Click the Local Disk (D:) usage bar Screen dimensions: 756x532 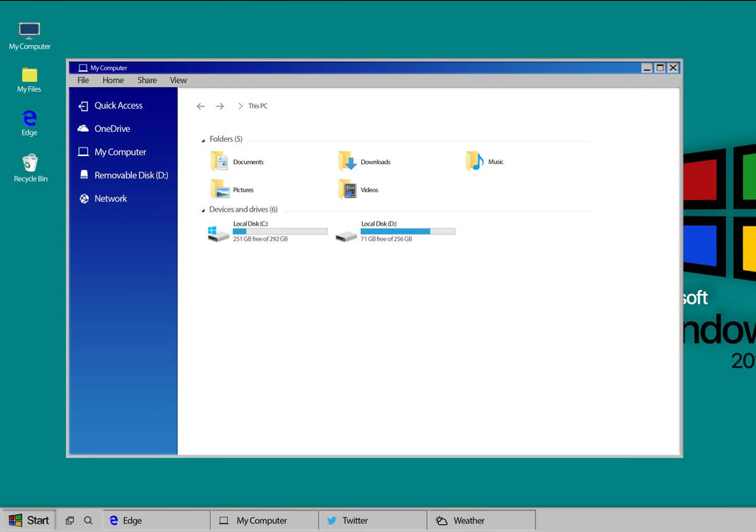[x=408, y=231]
